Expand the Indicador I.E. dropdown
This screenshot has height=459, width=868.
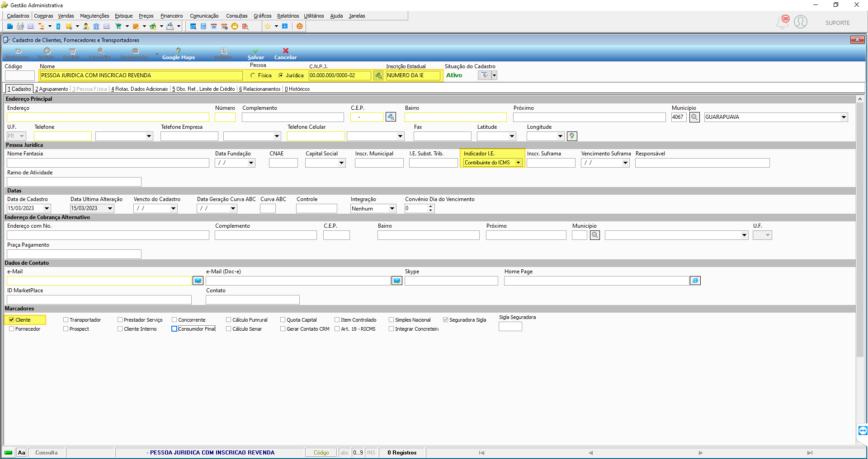518,163
